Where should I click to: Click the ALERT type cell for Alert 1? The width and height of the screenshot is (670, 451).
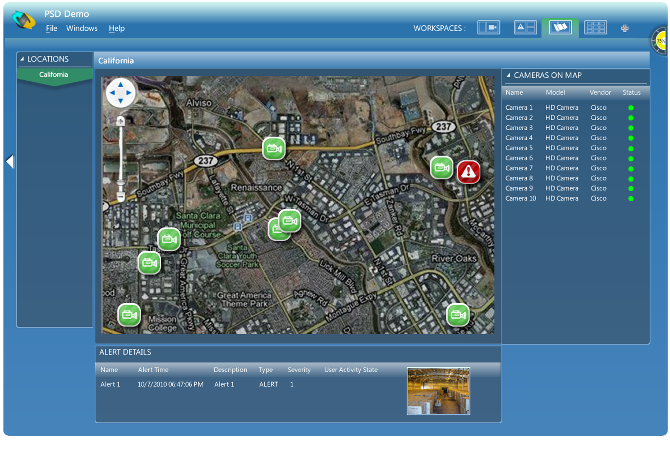point(268,384)
